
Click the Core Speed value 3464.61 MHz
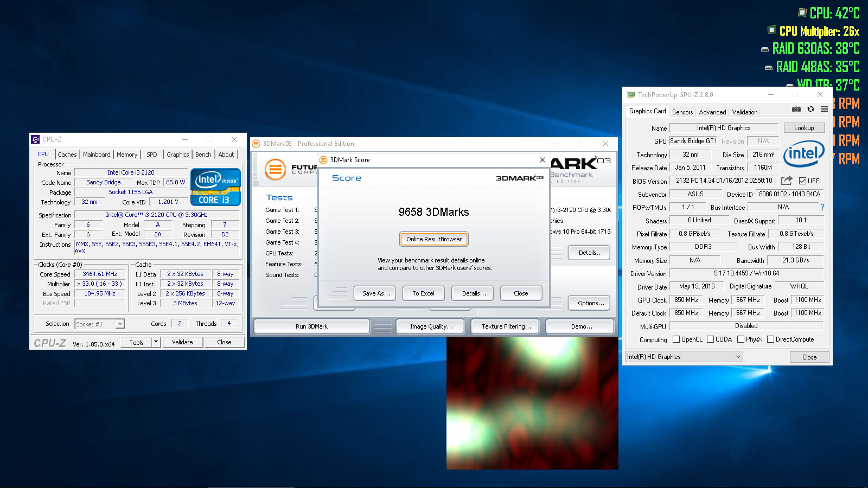click(x=100, y=274)
